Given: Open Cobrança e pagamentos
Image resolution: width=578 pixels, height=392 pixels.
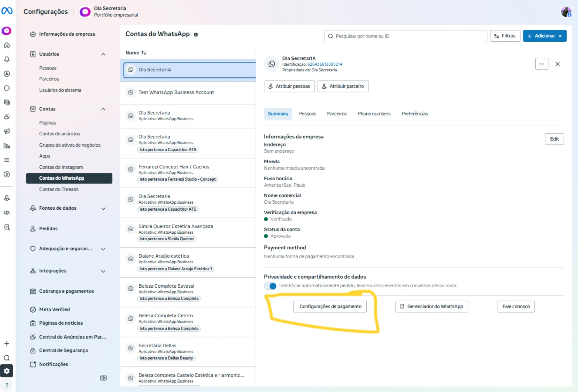Looking at the screenshot, I should tap(67, 291).
